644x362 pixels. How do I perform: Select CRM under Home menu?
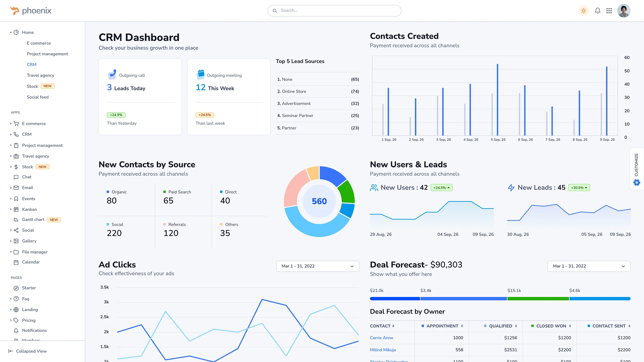click(32, 65)
